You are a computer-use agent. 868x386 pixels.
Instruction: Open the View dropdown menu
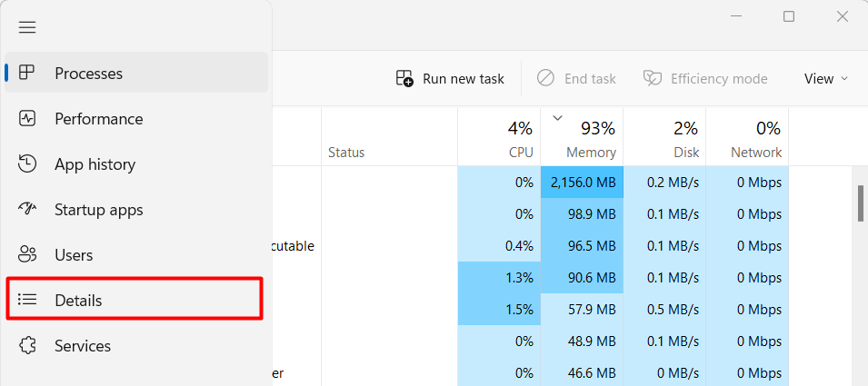(x=825, y=79)
